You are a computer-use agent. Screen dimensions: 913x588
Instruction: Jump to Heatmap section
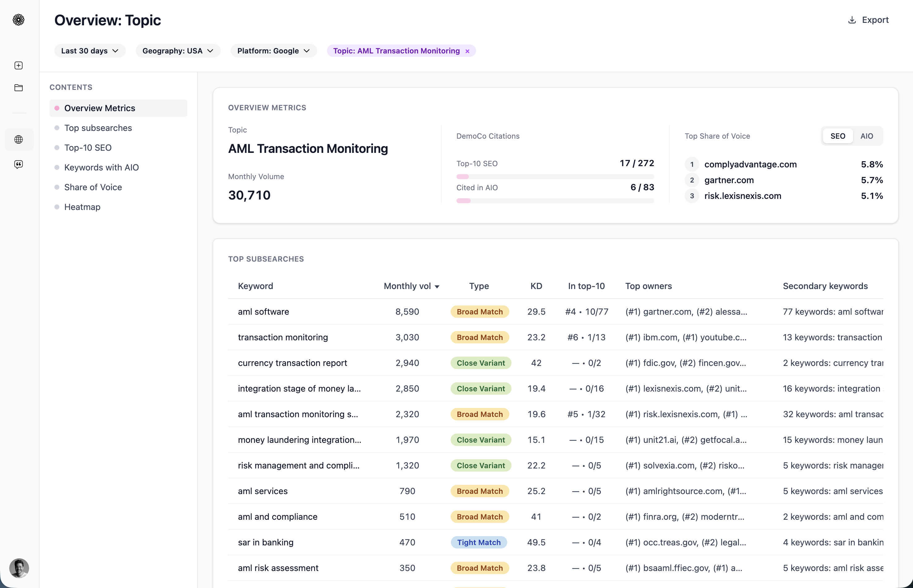point(82,207)
